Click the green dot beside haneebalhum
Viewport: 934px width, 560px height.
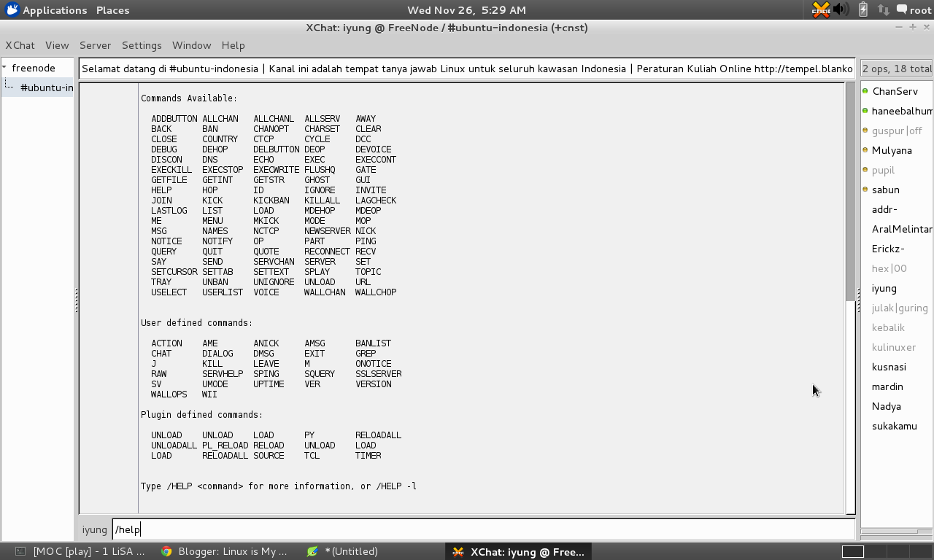pyautogui.click(x=867, y=111)
